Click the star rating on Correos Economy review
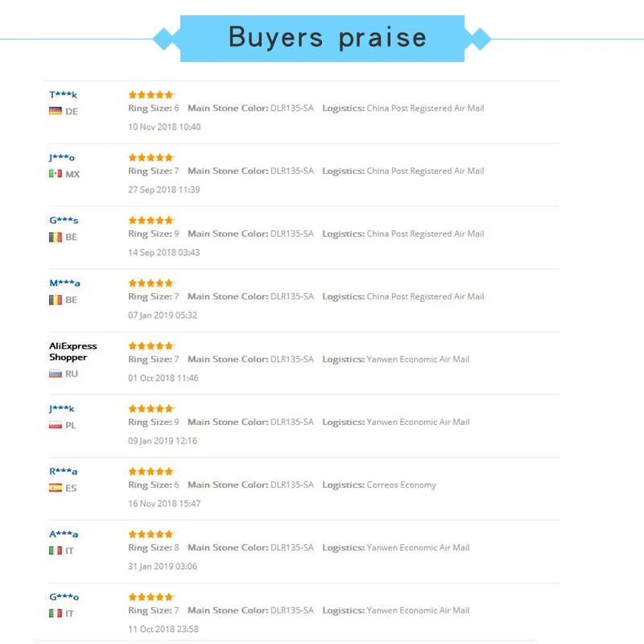Viewport: 644px width, 644px height. (151, 472)
